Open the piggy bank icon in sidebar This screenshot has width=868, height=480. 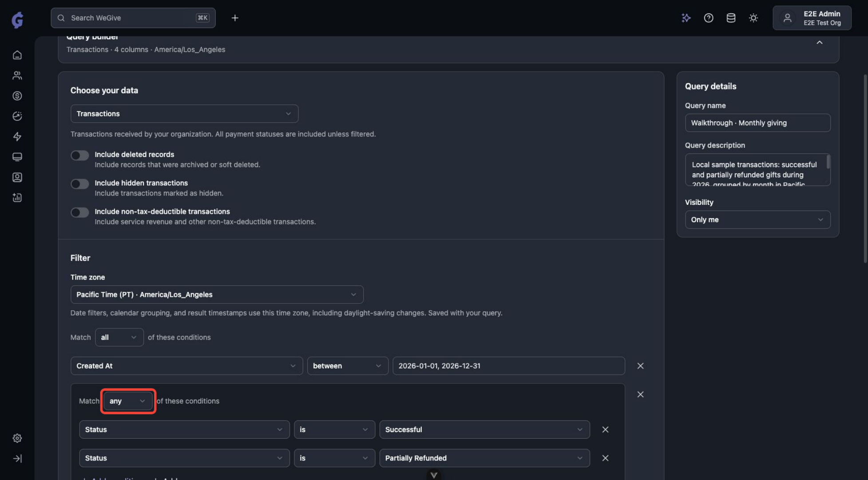tap(17, 116)
